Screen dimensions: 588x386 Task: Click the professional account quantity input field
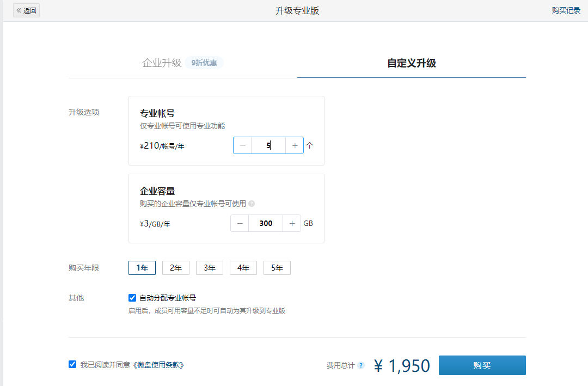click(268, 145)
